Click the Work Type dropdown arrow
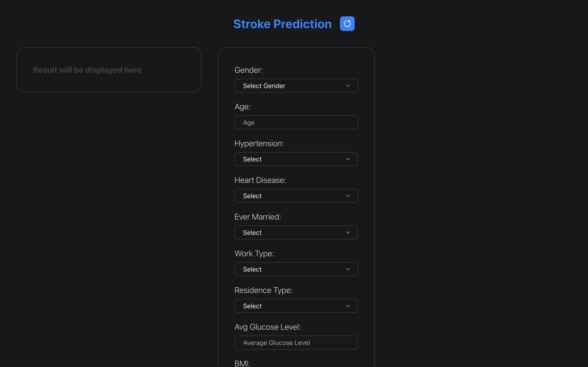 [x=348, y=269]
